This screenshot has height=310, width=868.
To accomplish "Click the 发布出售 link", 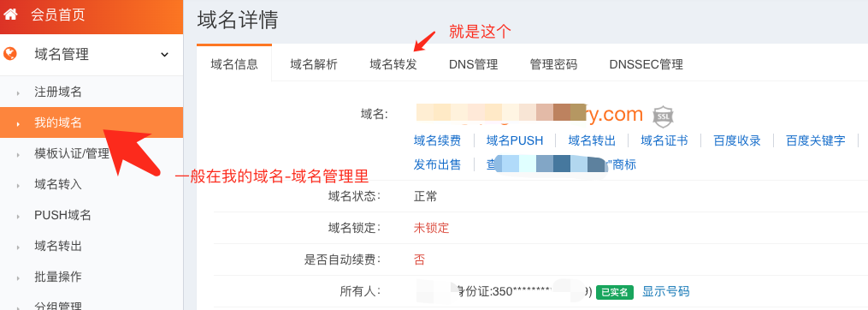I will [x=437, y=164].
